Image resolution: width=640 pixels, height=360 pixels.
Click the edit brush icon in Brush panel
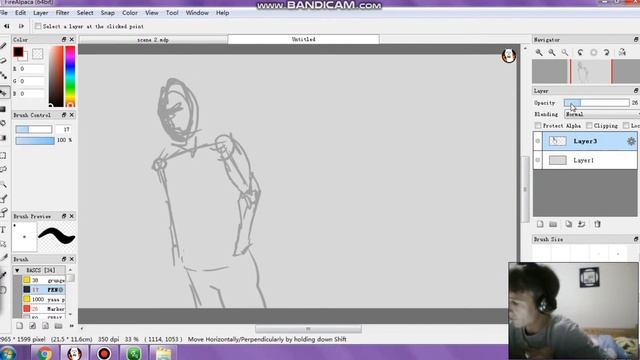pyautogui.click(x=32, y=326)
